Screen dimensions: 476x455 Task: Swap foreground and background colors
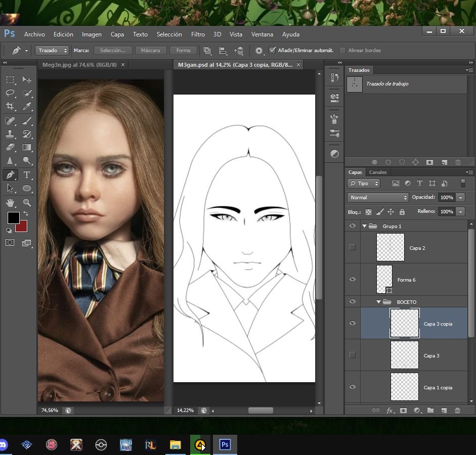[26, 213]
